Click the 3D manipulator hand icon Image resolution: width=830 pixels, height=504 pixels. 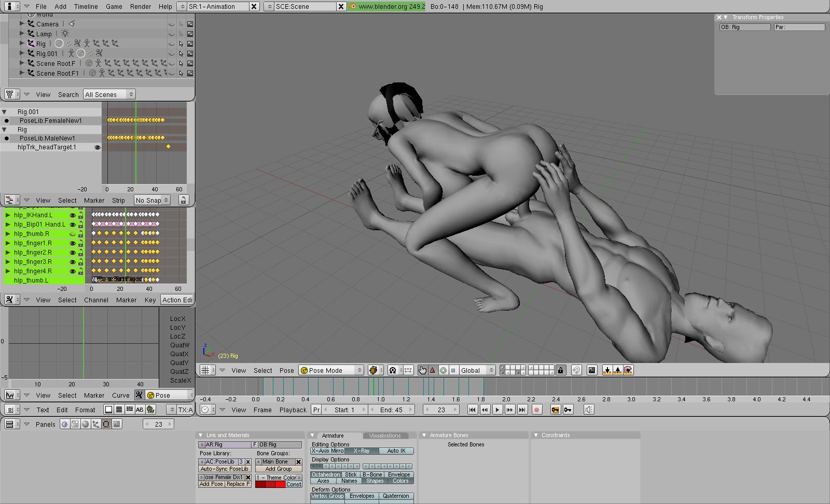422,370
